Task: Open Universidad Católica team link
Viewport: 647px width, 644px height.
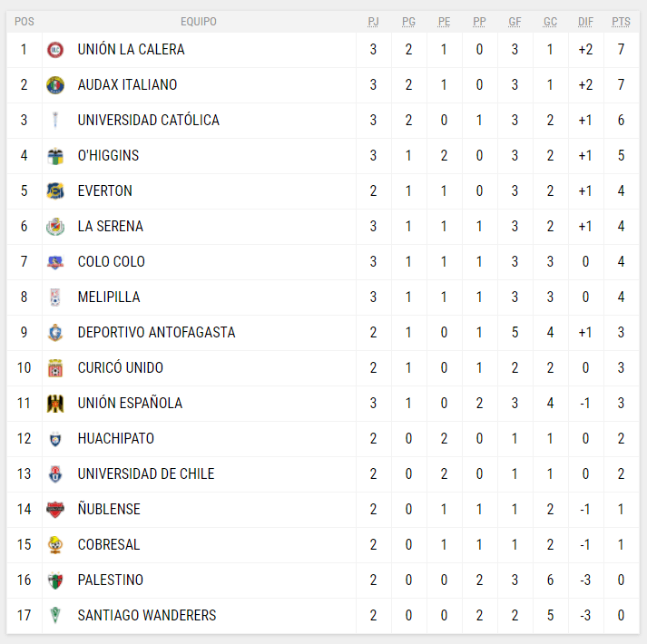Action: click(148, 121)
